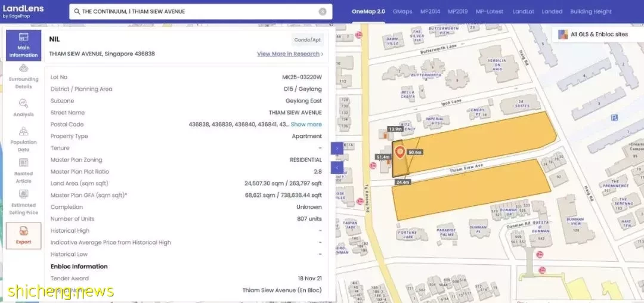Switch to the LandLot tab

point(524,11)
